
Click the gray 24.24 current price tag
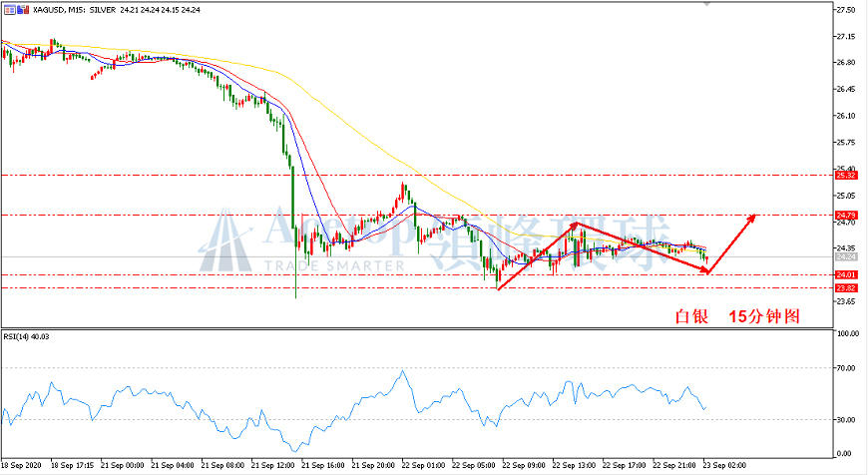(846, 256)
